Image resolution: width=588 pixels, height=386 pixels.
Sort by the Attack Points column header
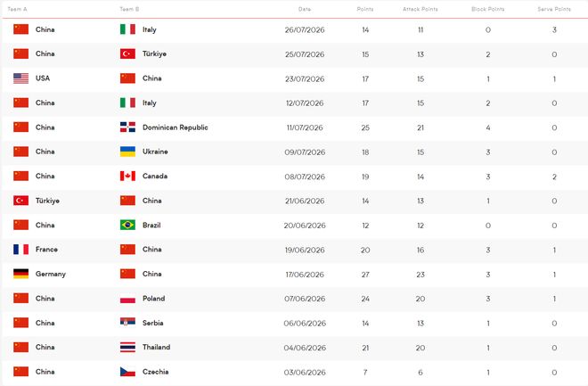tap(420, 9)
